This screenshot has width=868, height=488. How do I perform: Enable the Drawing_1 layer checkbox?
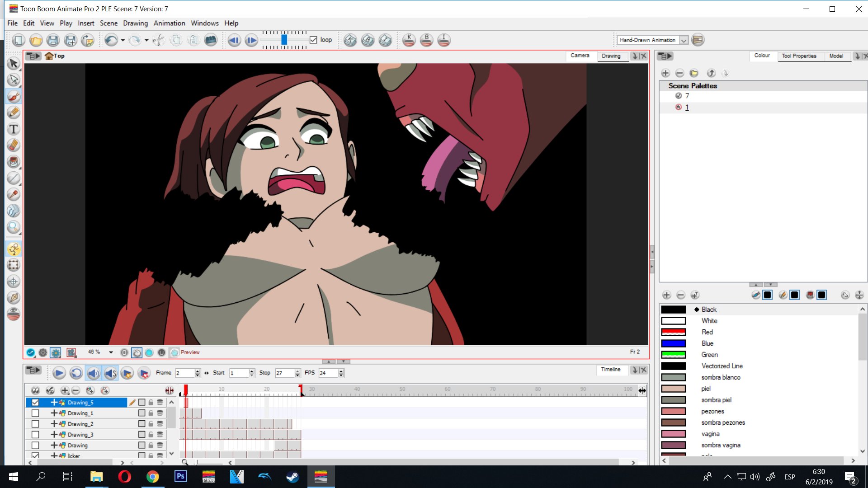pos(35,413)
